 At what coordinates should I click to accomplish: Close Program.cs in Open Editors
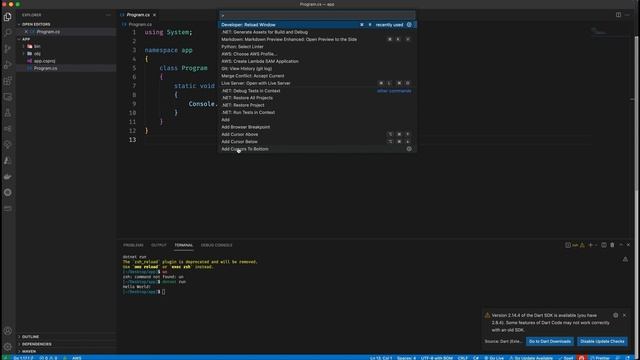click(x=26, y=32)
